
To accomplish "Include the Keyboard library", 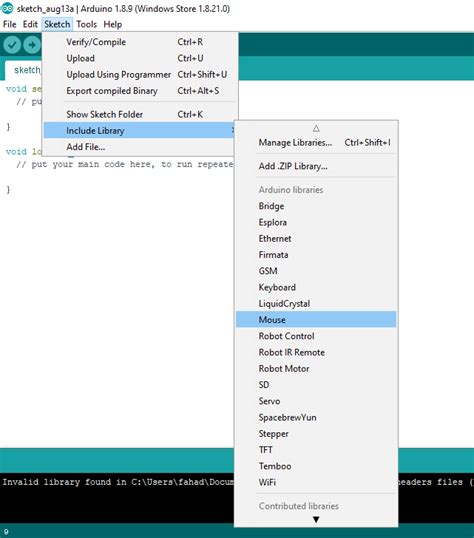I will [316, 287].
